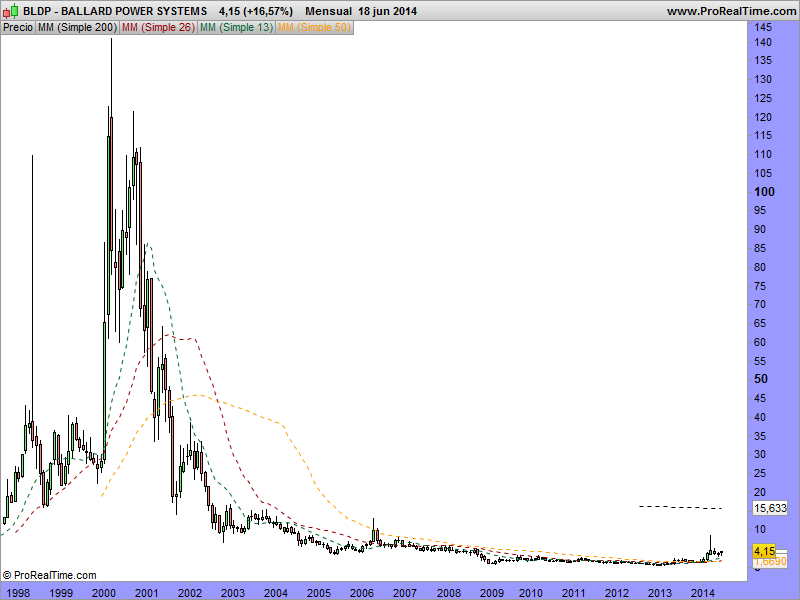
Task: Click the green MM (Simple 13) label
Action: 235,27
